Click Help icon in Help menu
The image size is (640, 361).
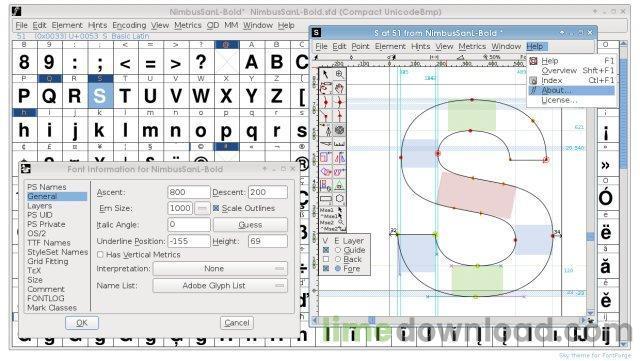point(533,61)
